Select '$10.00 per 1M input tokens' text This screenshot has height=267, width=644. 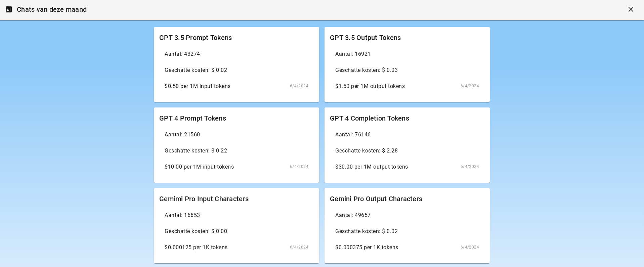[x=199, y=167]
